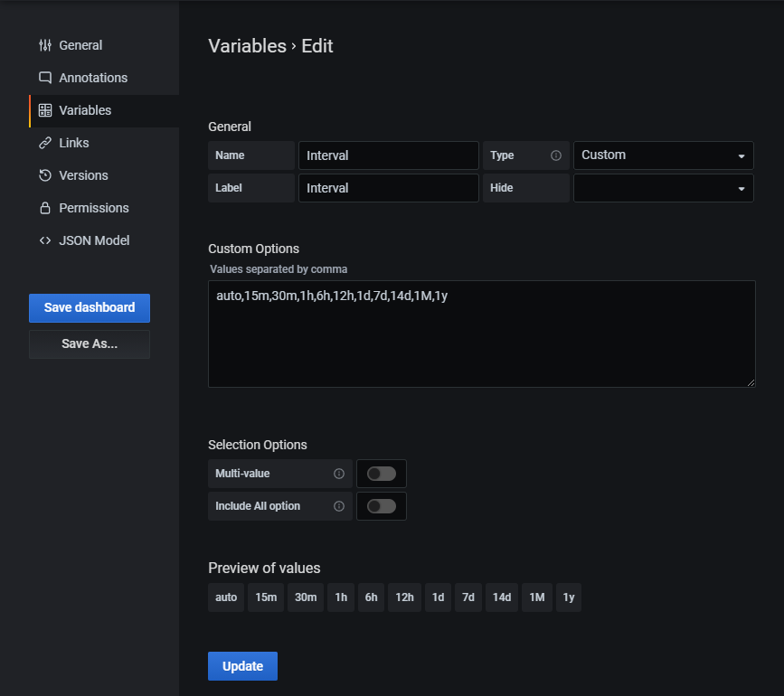Click the JSON Model code icon

45,240
